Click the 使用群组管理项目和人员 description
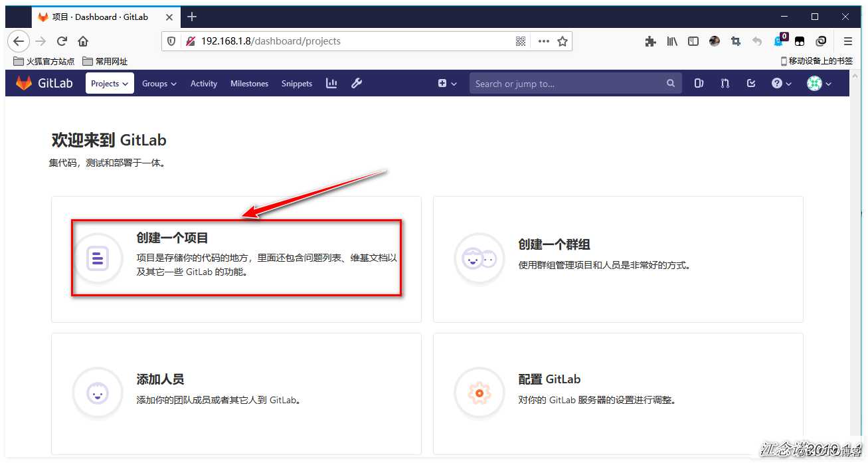This screenshot has width=868, height=463. [x=605, y=265]
